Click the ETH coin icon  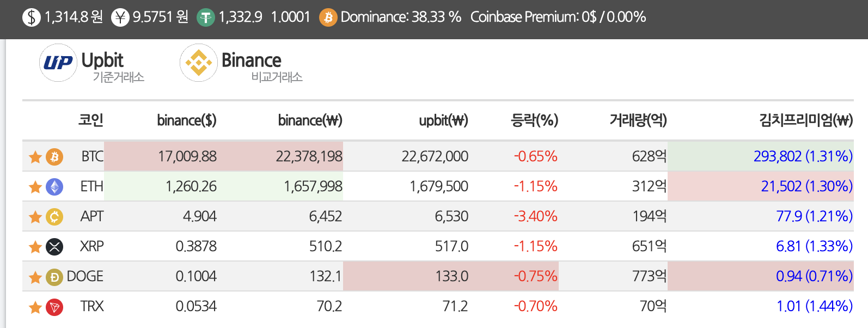(54, 187)
